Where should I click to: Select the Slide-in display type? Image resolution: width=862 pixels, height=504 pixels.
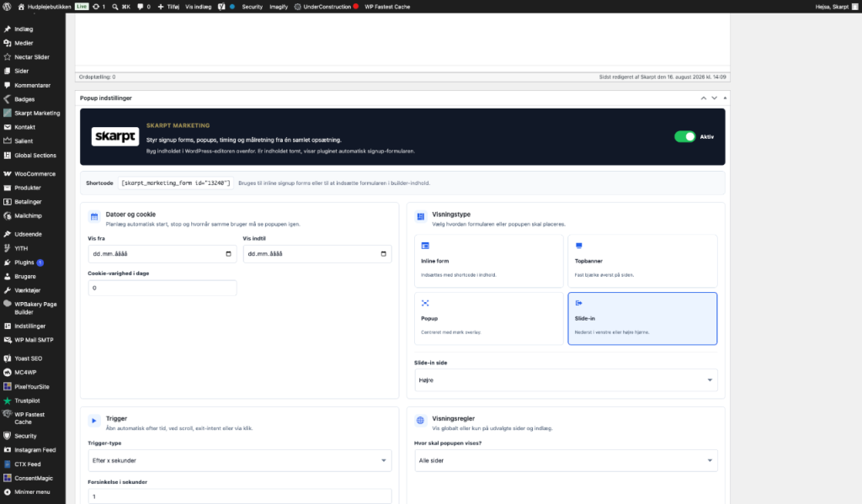pyautogui.click(x=642, y=319)
